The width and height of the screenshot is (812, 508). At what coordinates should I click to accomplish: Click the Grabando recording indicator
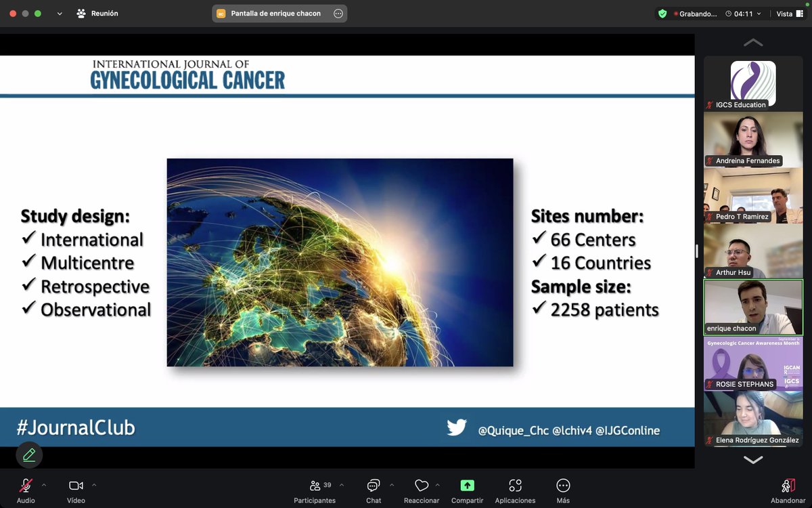click(695, 14)
